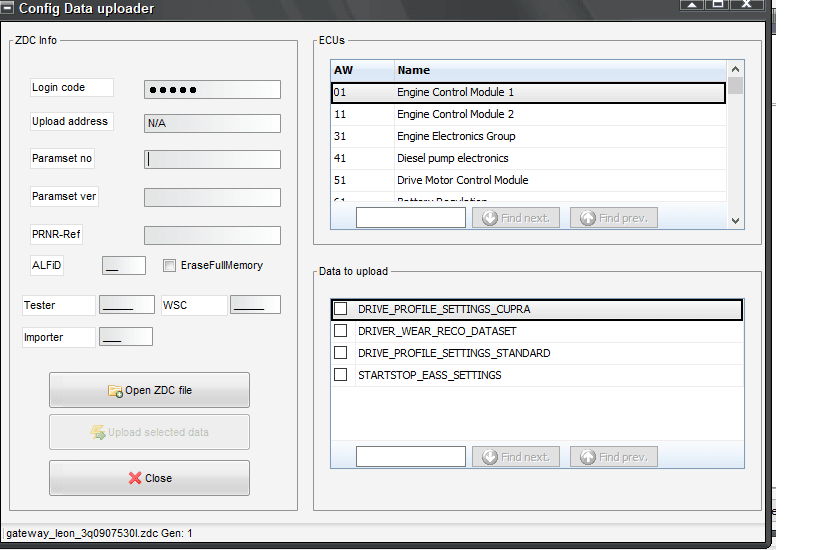The width and height of the screenshot is (819, 550).
Task: Focus the Login code password field
Action: pyautogui.click(x=212, y=90)
